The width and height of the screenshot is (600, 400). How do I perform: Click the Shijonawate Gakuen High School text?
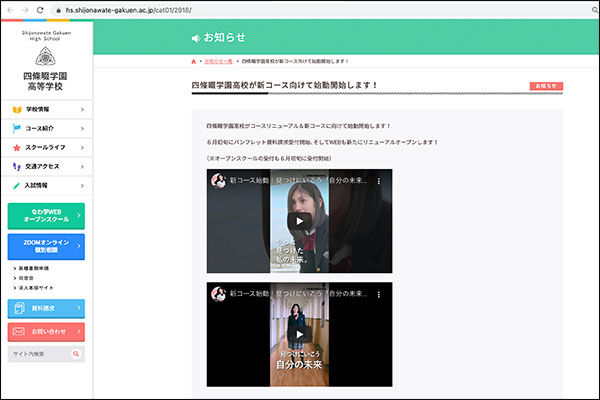(46, 36)
